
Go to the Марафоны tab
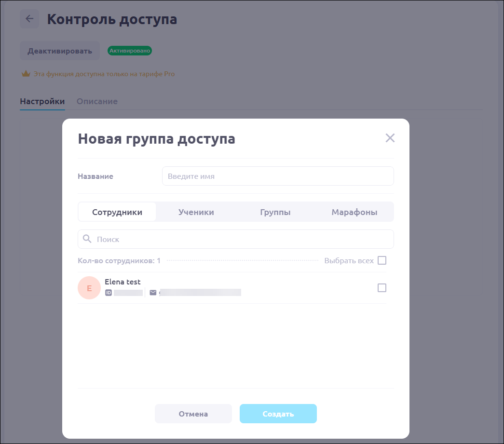354,212
